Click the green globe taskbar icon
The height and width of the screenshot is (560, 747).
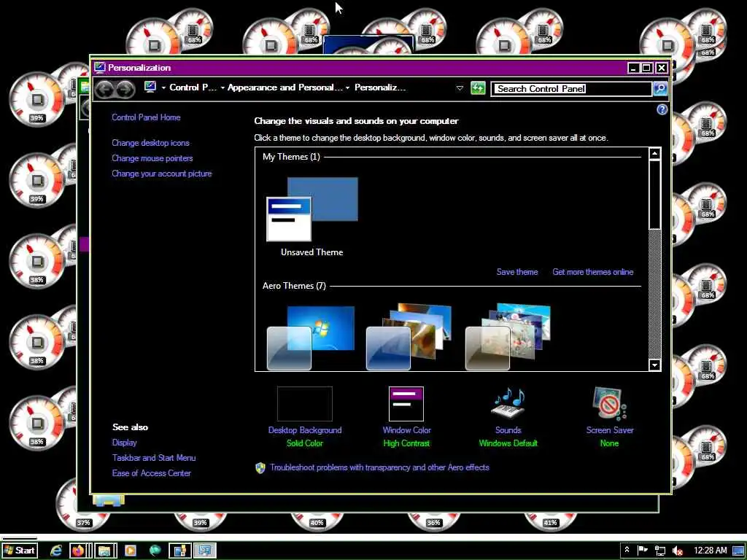[x=155, y=551]
